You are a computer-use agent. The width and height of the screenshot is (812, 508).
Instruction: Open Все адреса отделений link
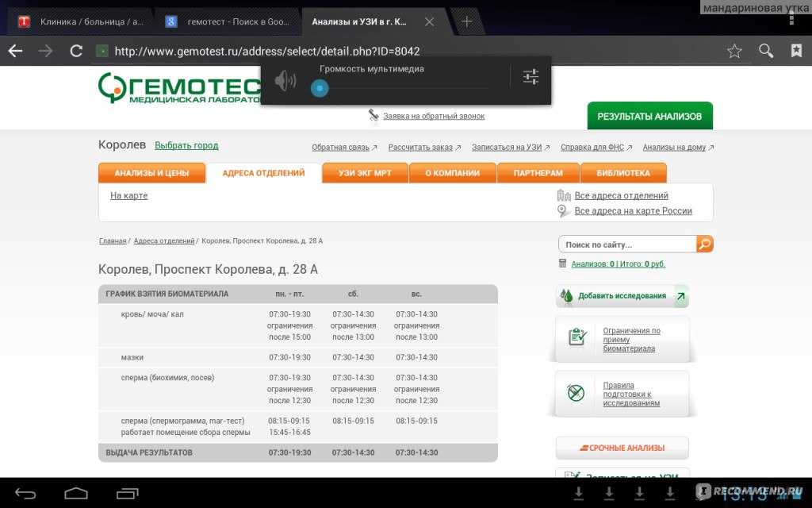point(622,195)
